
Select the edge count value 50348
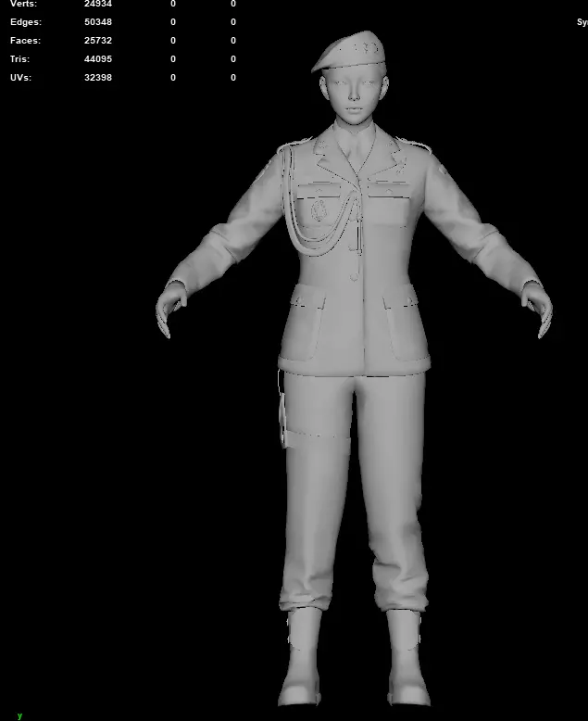click(x=98, y=22)
